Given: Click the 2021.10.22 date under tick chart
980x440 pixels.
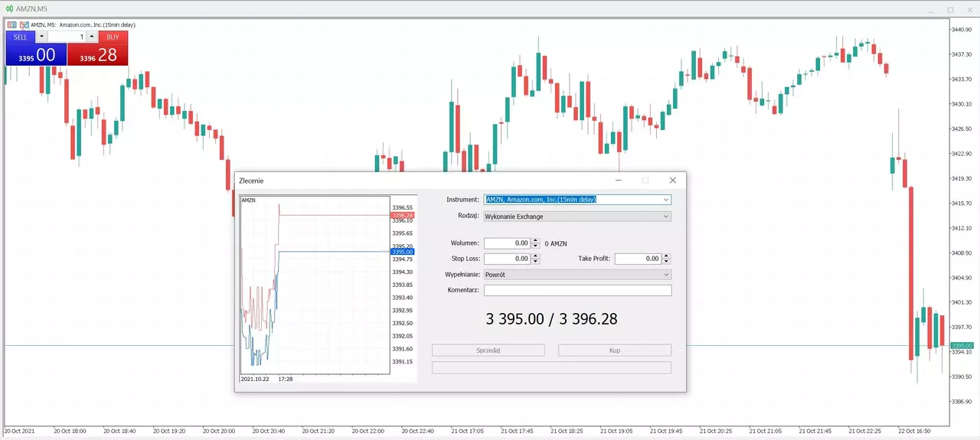Looking at the screenshot, I should tap(256, 379).
